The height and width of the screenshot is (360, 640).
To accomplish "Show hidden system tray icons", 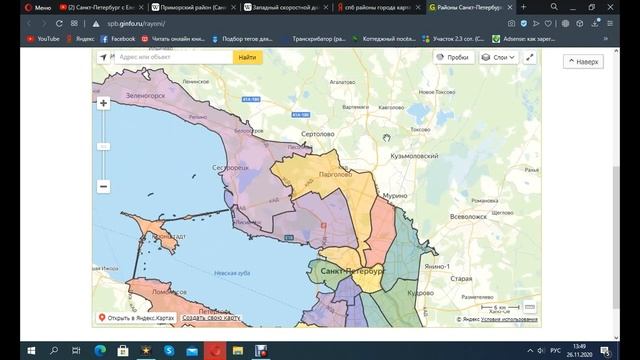I will click(x=530, y=351).
